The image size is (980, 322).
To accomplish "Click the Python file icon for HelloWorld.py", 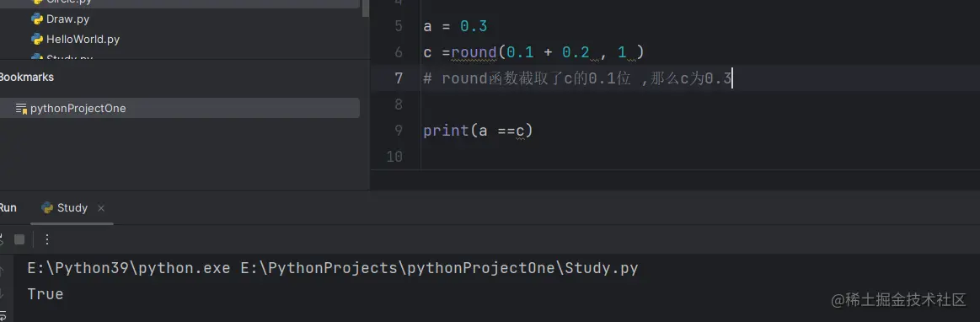I will 37,40.
